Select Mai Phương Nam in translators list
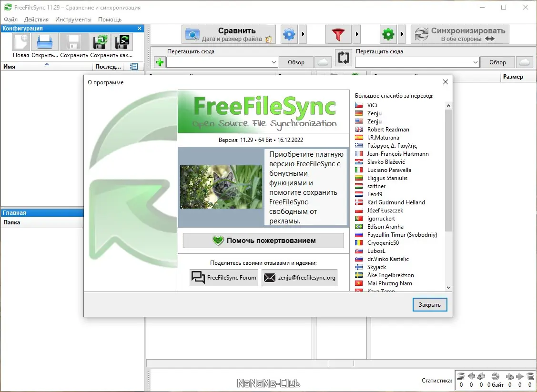This screenshot has width=537, height=392. pyautogui.click(x=389, y=283)
